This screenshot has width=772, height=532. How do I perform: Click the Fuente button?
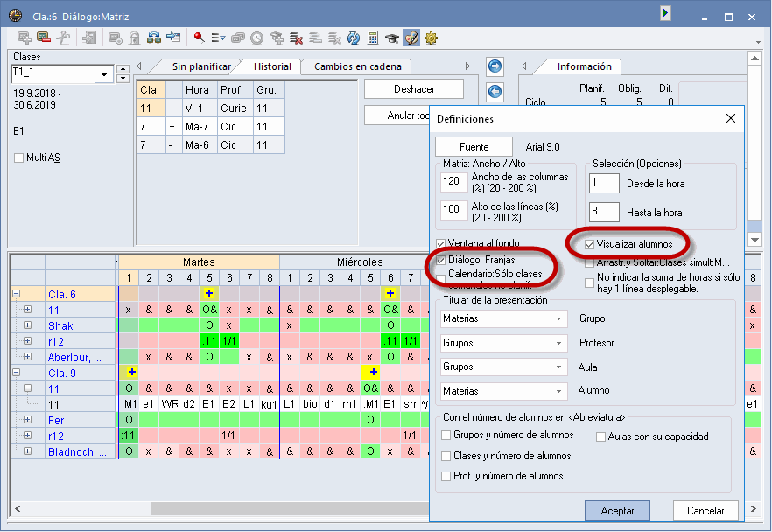474,147
